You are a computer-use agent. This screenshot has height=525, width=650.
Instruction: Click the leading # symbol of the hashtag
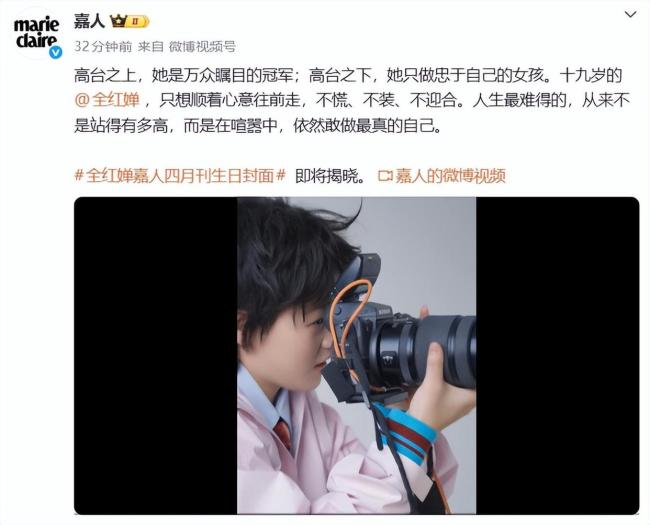79,176
